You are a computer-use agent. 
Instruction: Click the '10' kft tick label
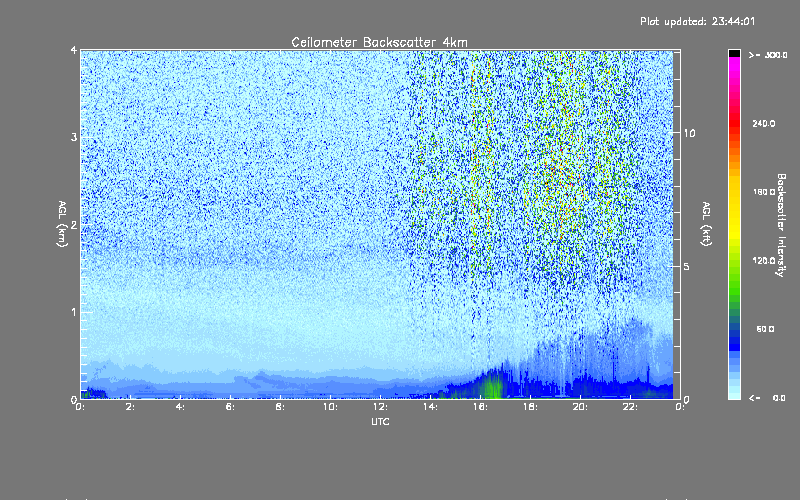689,133
